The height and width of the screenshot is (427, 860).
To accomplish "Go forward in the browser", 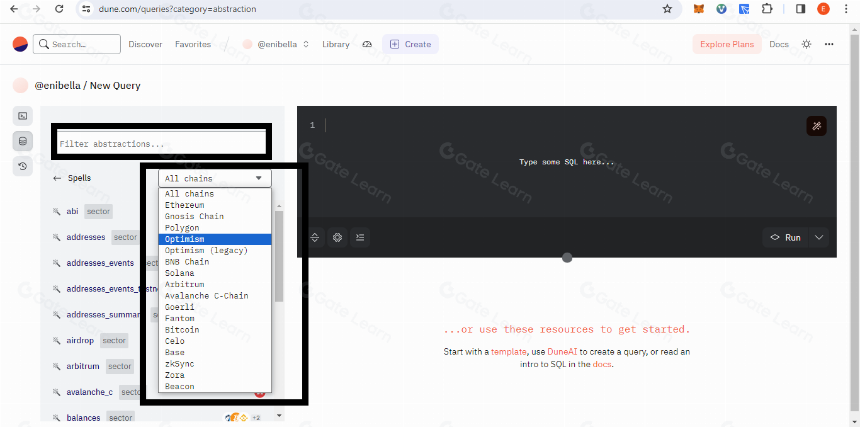I will coord(36,9).
